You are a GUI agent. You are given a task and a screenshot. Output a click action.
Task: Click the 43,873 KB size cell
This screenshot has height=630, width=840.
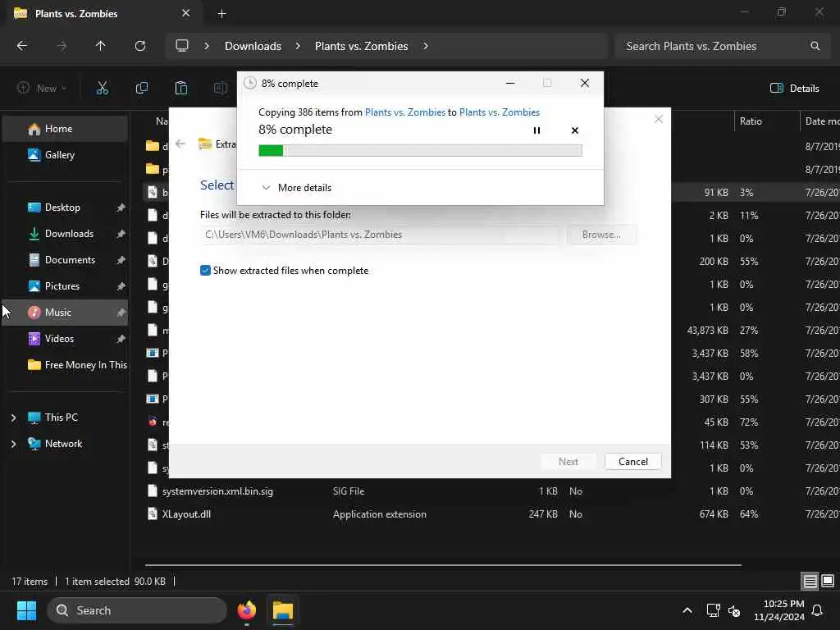(707, 331)
